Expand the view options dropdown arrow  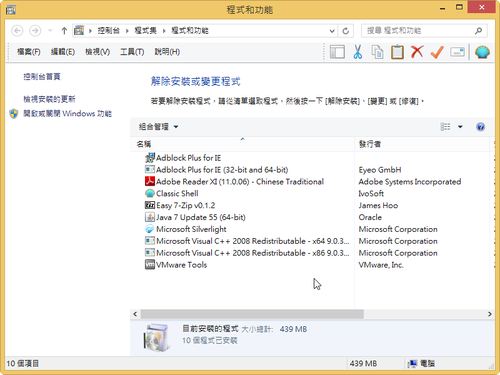tap(460, 127)
